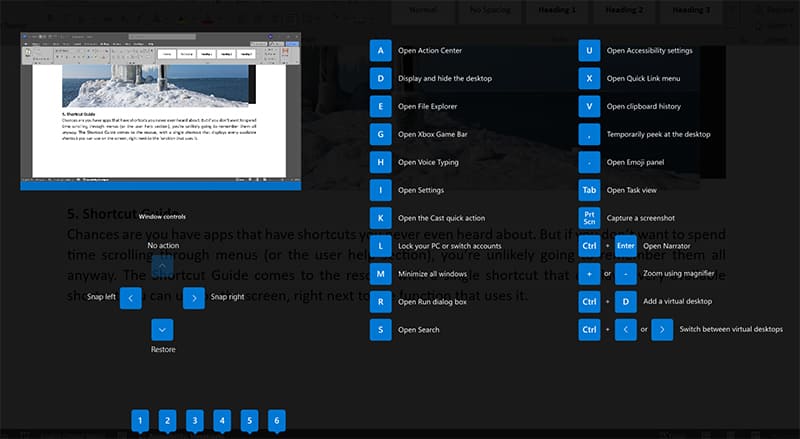The image size is (800, 439).
Task: Click the Snap left arrow
Action: (130, 298)
